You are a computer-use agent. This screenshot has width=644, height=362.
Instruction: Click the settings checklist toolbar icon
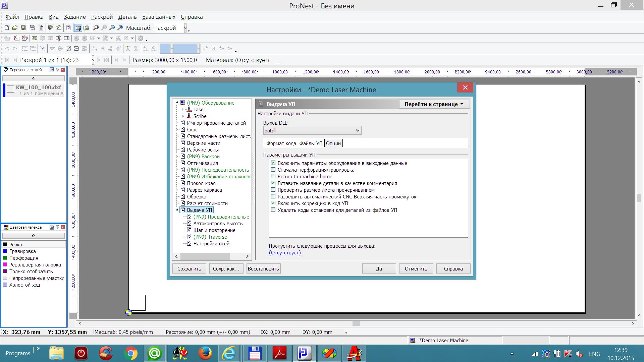tap(68, 28)
